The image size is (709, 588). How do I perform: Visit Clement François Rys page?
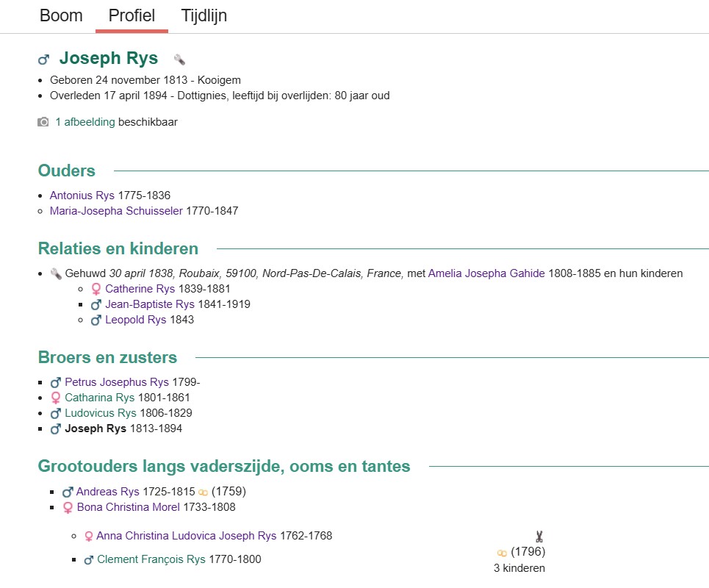coord(151,559)
